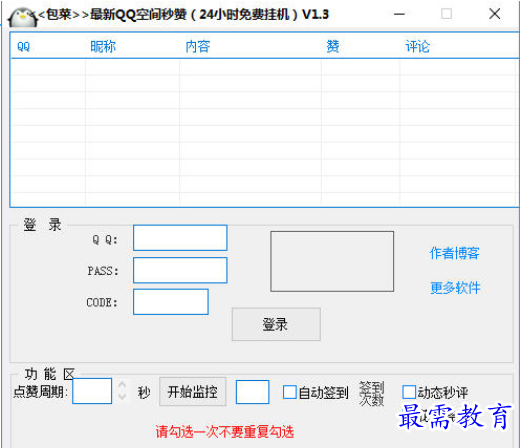Decrease 点赞周期 with the down arrow
This screenshot has height=448, width=520.
tap(122, 396)
